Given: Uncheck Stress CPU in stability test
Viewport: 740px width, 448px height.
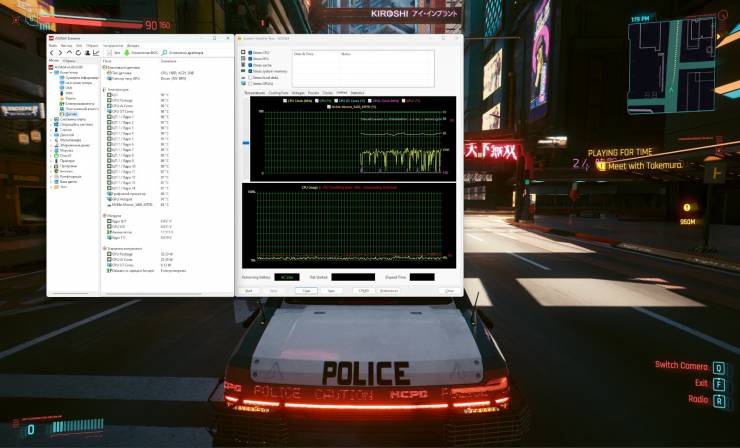Looking at the screenshot, I should [x=250, y=52].
